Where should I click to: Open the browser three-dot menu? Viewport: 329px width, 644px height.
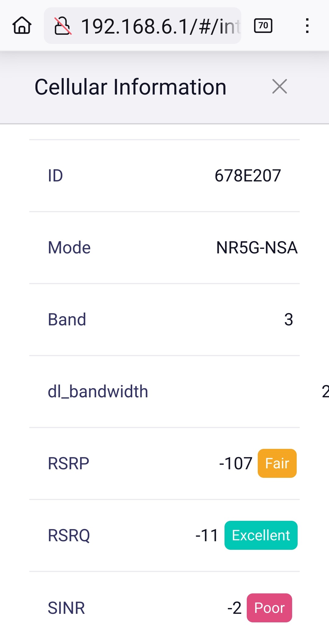click(307, 26)
